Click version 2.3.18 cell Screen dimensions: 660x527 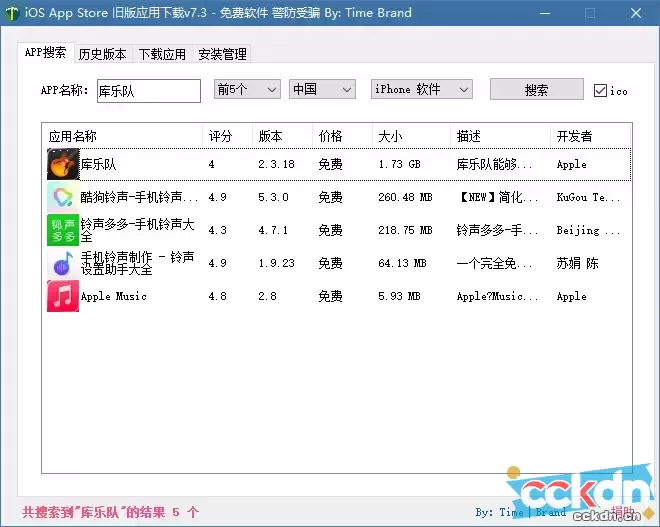277,164
